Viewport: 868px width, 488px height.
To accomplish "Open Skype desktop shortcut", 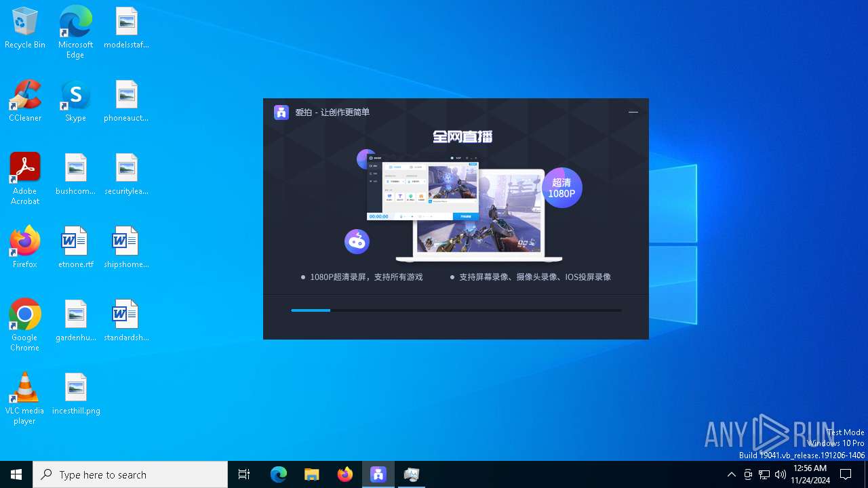I will [75, 102].
